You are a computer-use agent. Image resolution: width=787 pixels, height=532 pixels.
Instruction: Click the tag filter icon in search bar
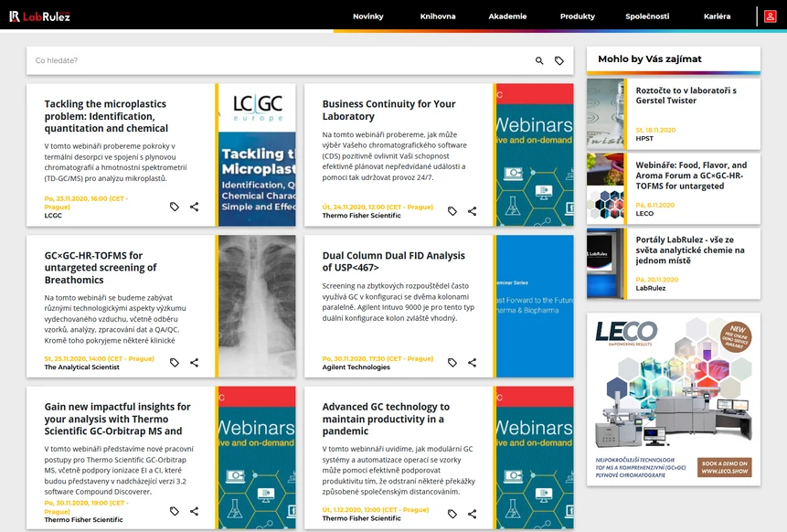point(559,60)
